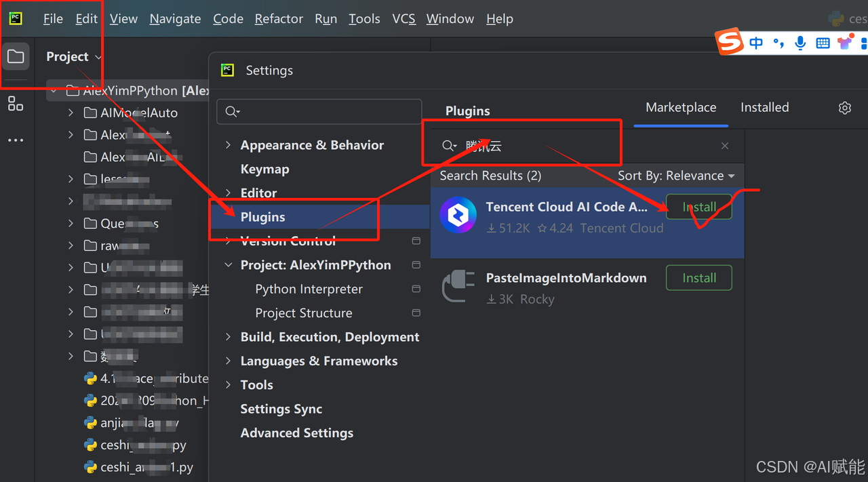Open the Edit menu
Screen dimensions: 868x482
86,19
